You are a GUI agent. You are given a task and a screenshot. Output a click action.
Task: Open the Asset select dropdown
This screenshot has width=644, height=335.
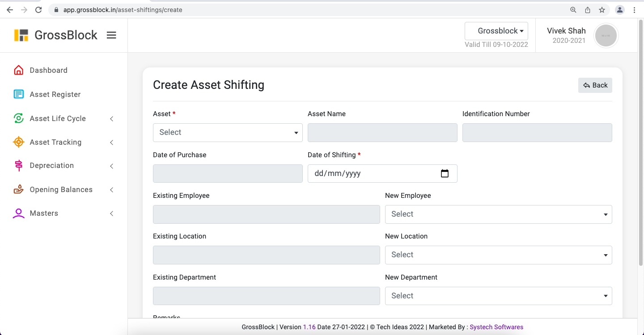[228, 133]
